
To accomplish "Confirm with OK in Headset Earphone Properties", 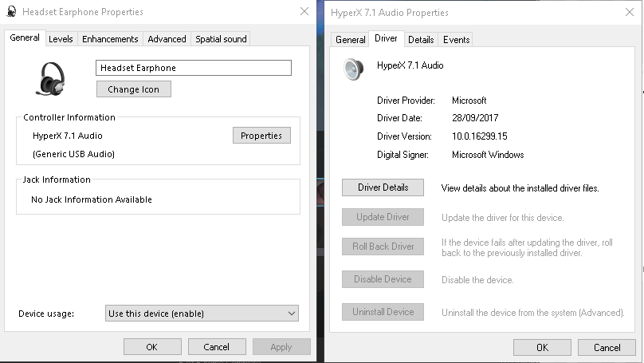I will [x=152, y=347].
